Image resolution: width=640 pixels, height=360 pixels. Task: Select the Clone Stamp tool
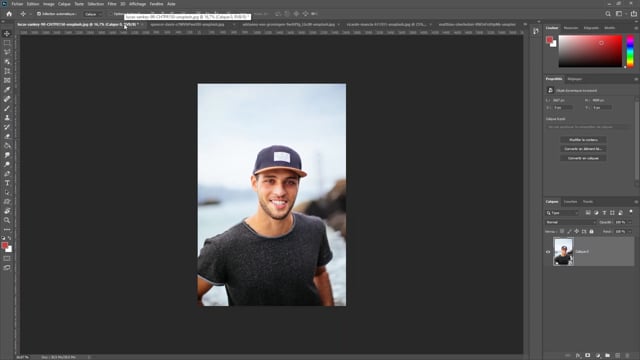tap(7, 118)
